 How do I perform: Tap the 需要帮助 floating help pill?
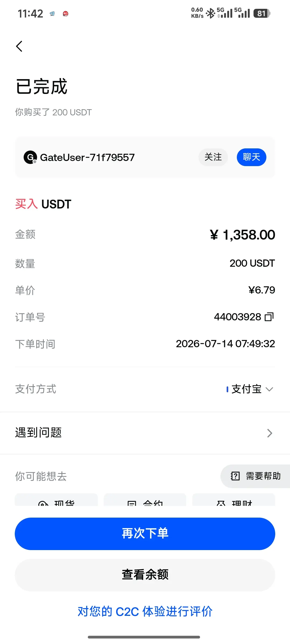pyautogui.click(x=255, y=476)
